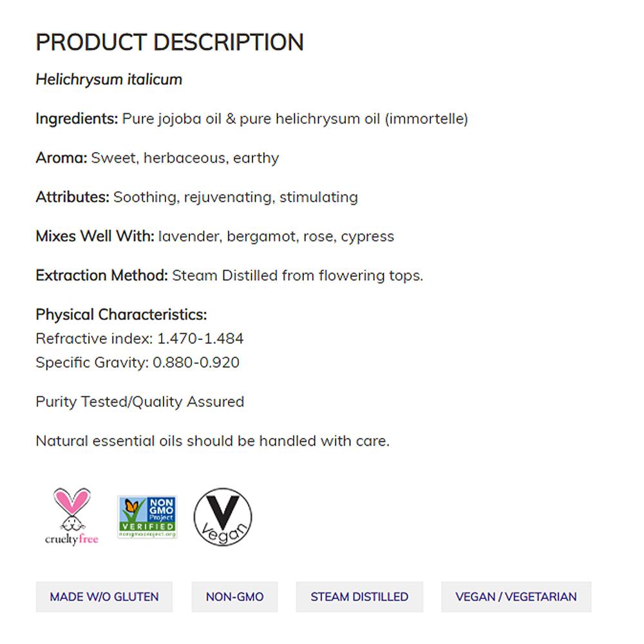Click the Refractive index value line
The height and width of the screenshot is (644, 644).
click(139, 339)
